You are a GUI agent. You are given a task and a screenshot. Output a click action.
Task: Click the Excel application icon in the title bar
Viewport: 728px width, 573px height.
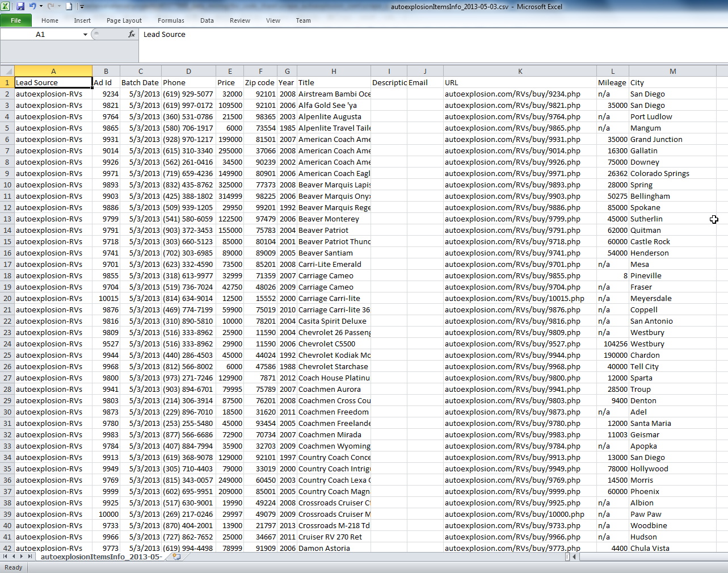[x=6, y=6]
